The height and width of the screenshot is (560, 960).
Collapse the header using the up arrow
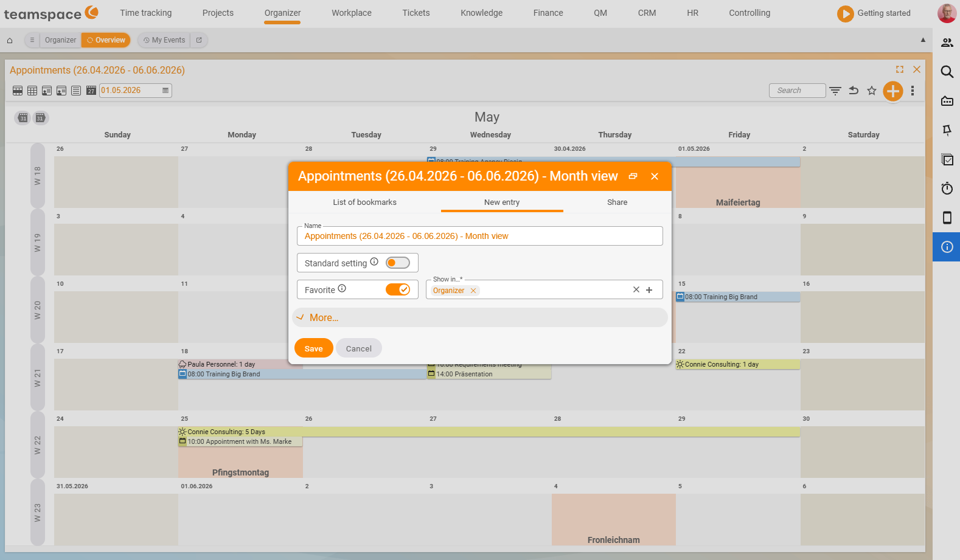(x=923, y=40)
